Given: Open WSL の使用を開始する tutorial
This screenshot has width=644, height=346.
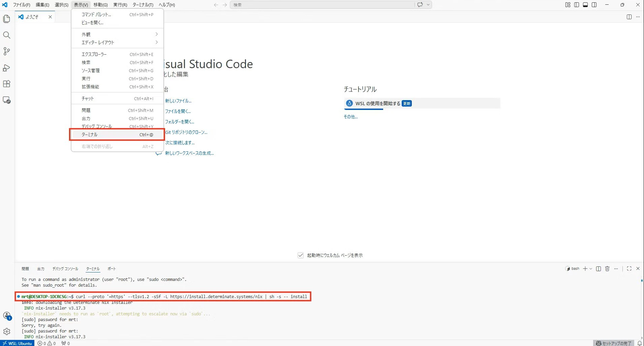Looking at the screenshot, I should pos(422,104).
